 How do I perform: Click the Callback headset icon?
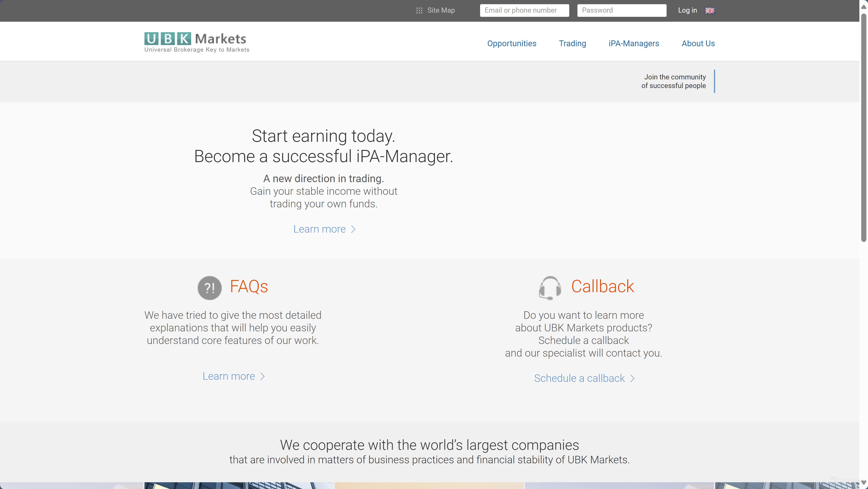pyautogui.click(x=550, y=288)
